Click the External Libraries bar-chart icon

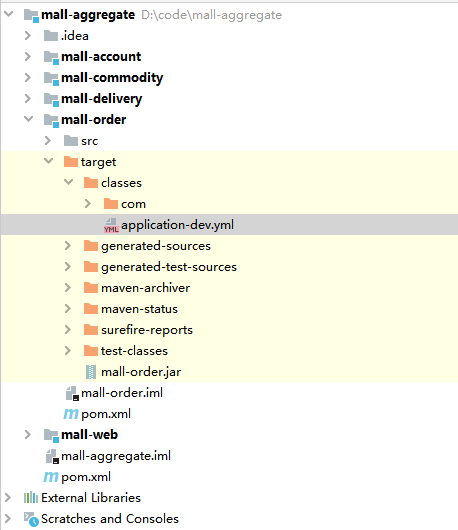coord(31,498)
